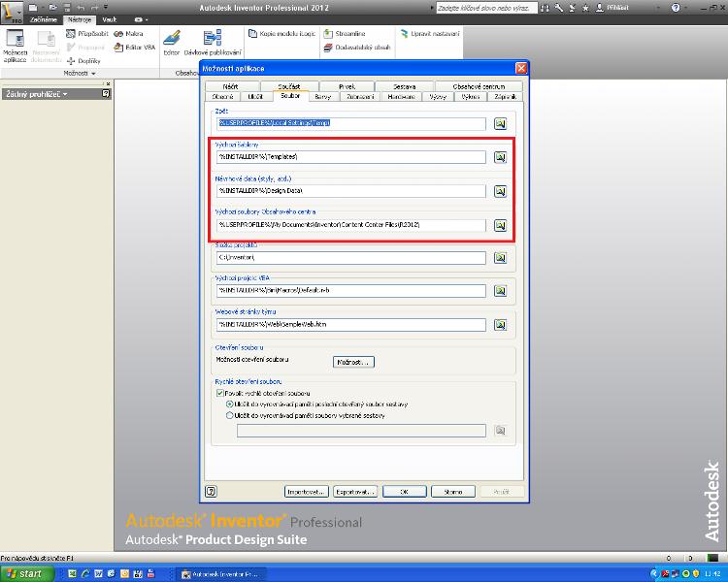The height and width of the screenshot is (582, 728).
Task: Click the dialog help question mark icon
Action: (211, 491)
